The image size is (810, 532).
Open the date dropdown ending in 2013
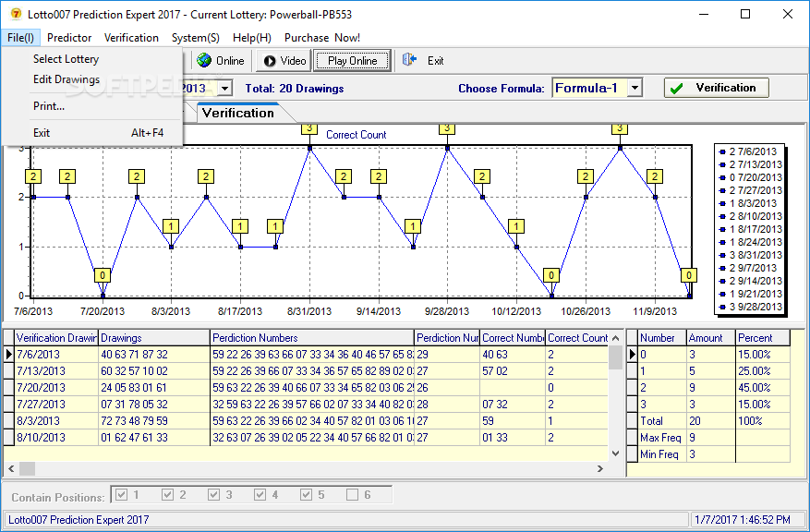pyautogui.click(x=224, y=89)
